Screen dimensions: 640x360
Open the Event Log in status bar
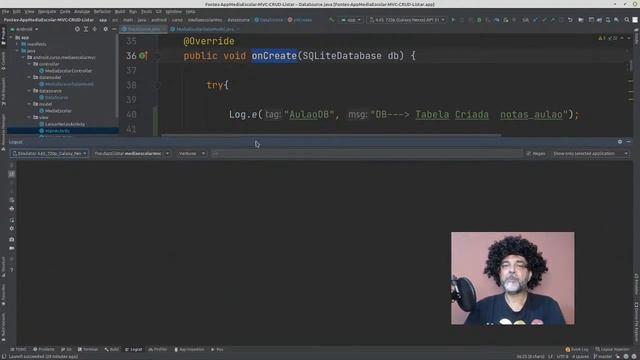(x=577, y=349)
